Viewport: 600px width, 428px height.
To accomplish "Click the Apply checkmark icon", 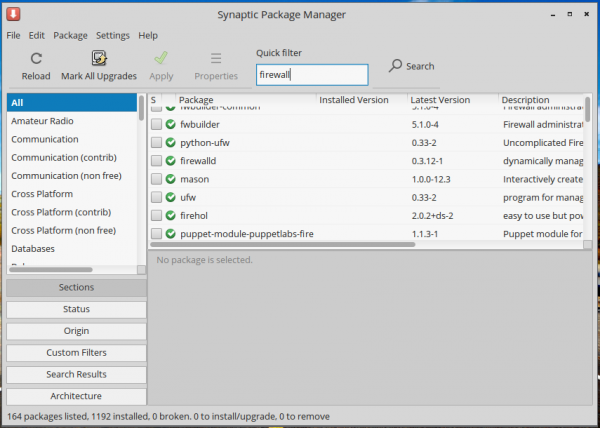I will point(161,58).
